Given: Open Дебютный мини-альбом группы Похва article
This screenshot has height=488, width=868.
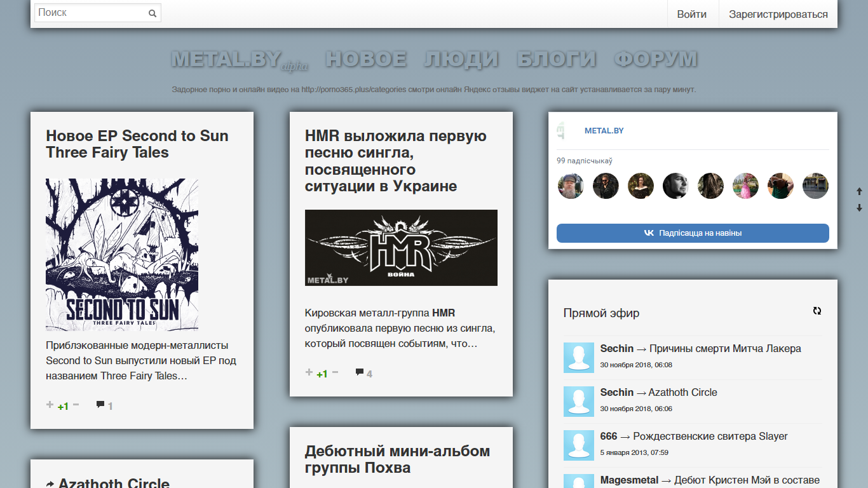Looking at the screenshot, I should (x=397, y=459).
